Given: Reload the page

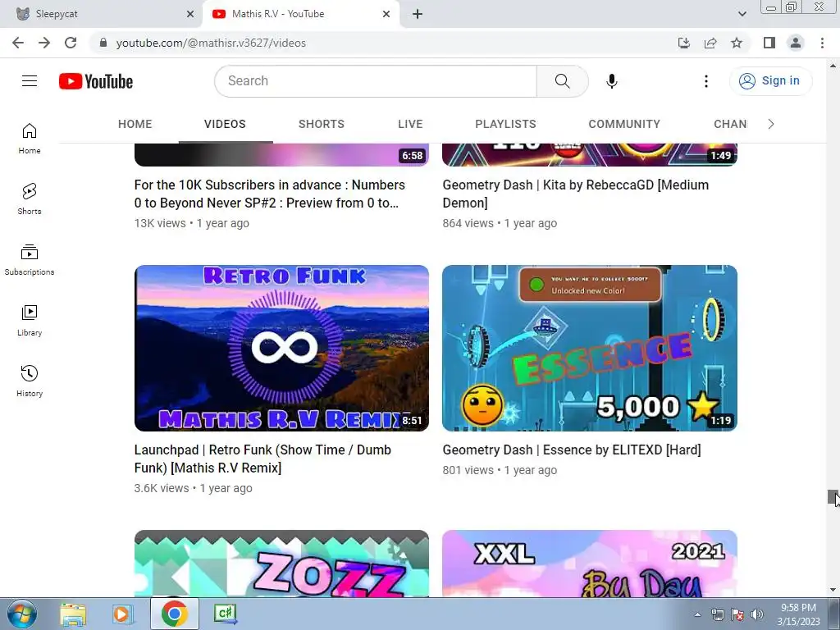Looking at the screenshot, I should pos(71,43).
